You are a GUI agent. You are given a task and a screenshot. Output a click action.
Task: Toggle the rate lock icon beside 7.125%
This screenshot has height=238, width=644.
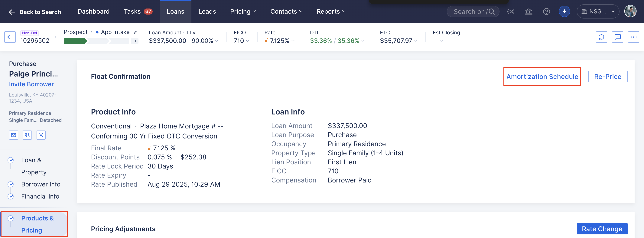point(266,41)
